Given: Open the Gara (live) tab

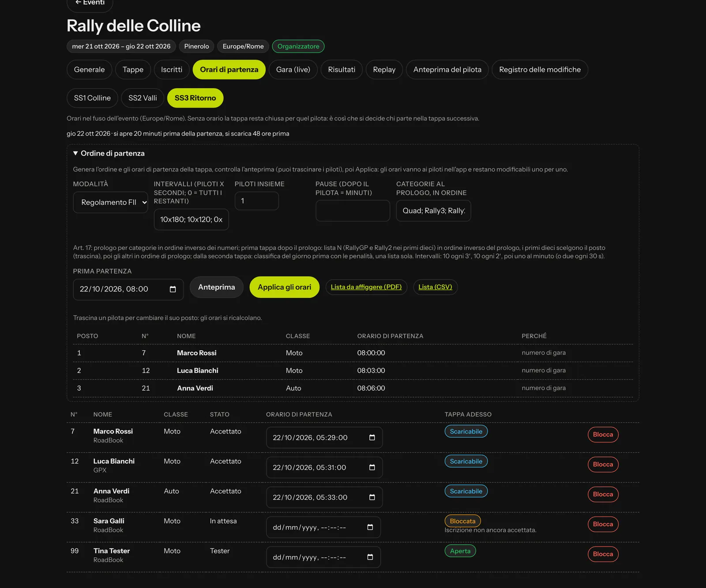Looking at the screenshot, I should pyautogui.click(x=293, y=70).
